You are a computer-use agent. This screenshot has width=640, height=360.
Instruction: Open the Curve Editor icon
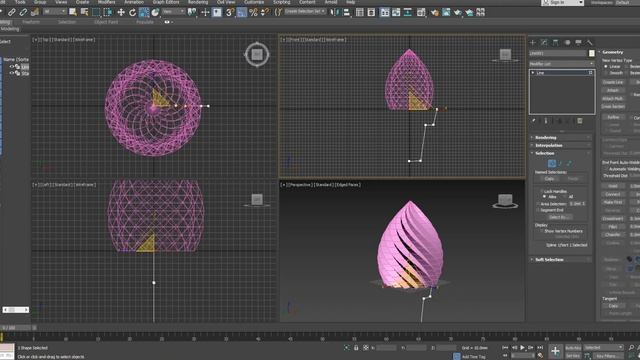coord(396,13)
